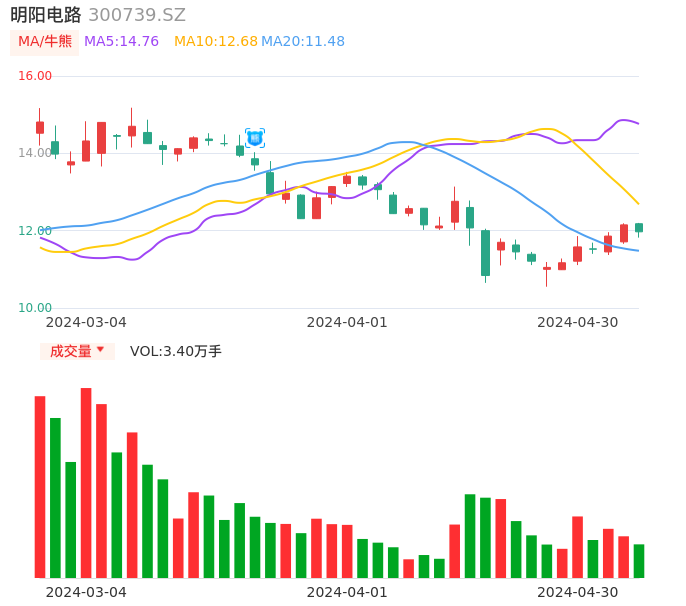Select the 2024-03-04 date label under price chart
Image resolution: width=686 pixels, height=606 pixels.
[x=86, y=322]
